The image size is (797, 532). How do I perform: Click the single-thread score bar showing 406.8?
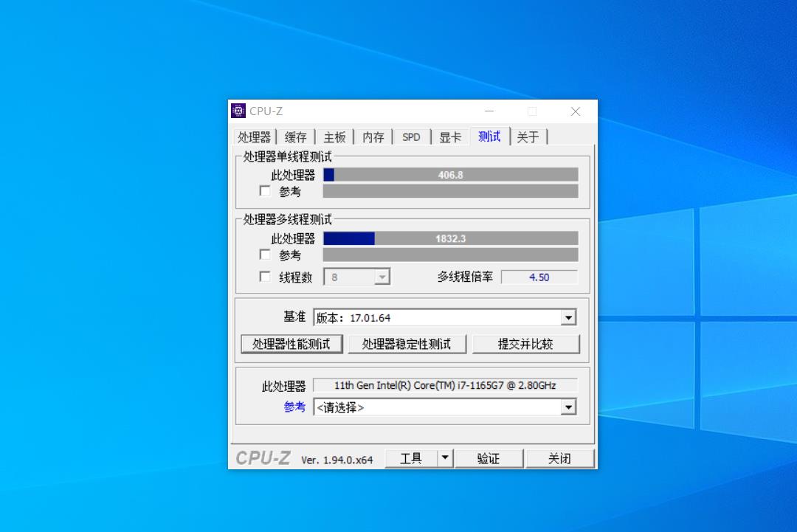click(451, 175)
